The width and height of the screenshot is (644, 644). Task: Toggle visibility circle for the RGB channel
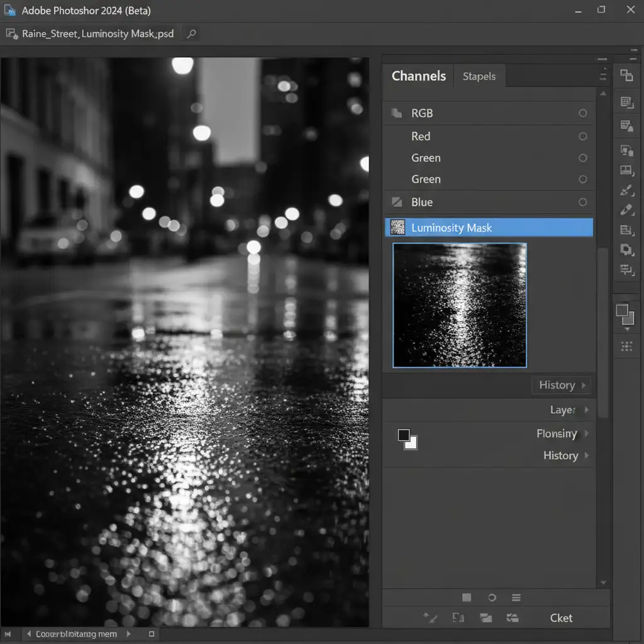pos(582,113)
